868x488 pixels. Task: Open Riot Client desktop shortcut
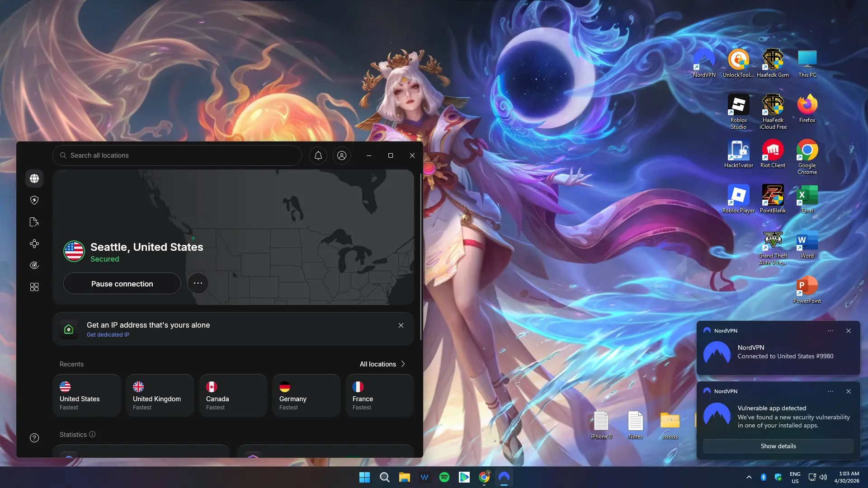(773, 154)
